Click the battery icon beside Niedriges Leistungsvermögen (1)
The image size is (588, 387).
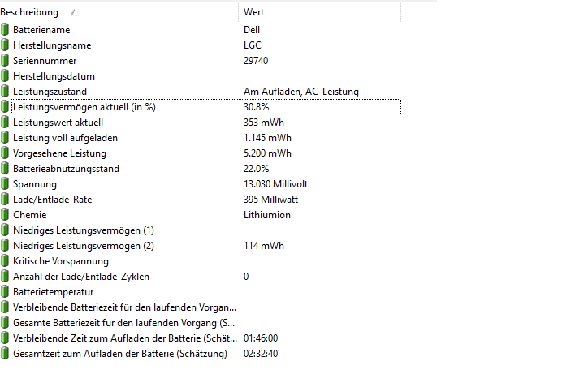tap(5, 230)
